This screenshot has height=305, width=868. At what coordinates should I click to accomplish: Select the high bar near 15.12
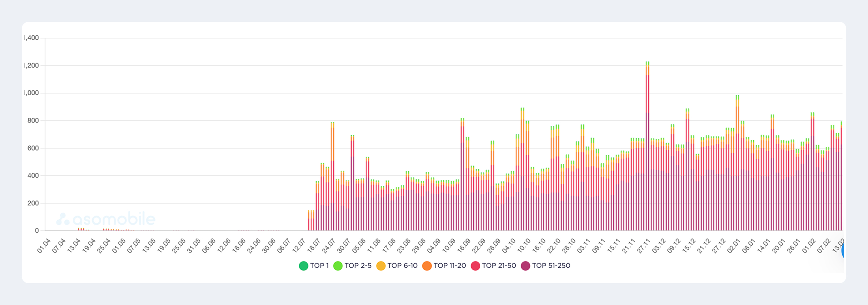687,170
